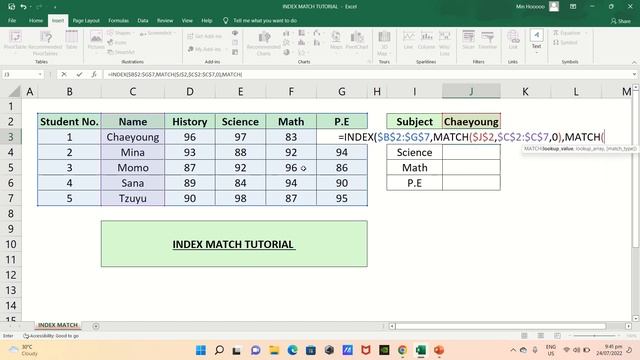
Task: Open PowerPoint from taskbar
Action: [439, 350]
